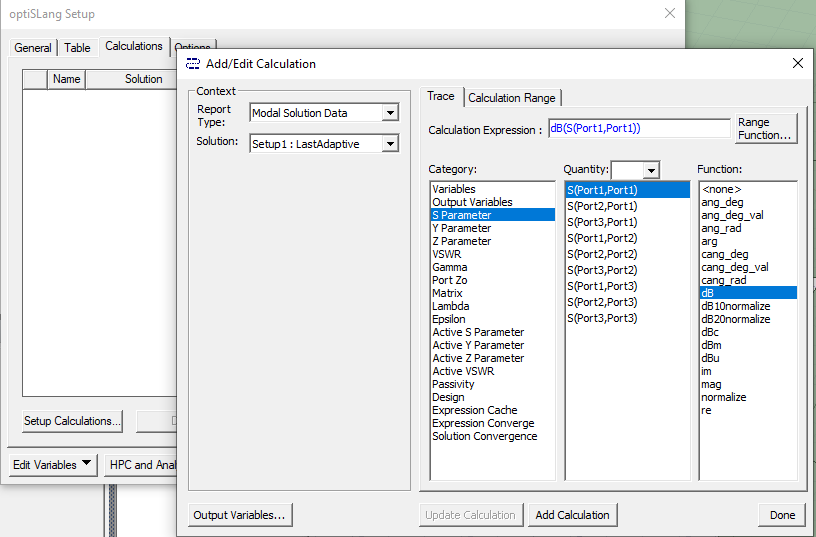The width and height of the screenshot is (816, 537).
Task: Close the Add/Edit Calculation dialog
Action: coord(797,63)
